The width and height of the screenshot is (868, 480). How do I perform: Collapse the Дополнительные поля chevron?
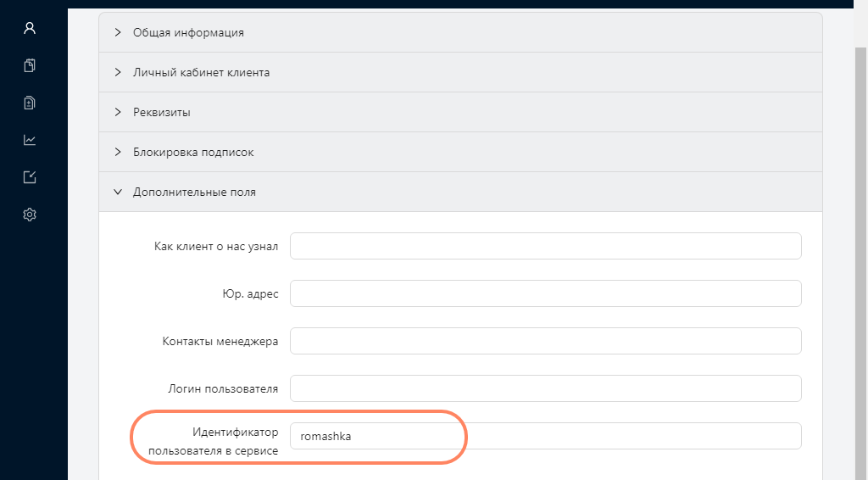click(x=117, y=193)
